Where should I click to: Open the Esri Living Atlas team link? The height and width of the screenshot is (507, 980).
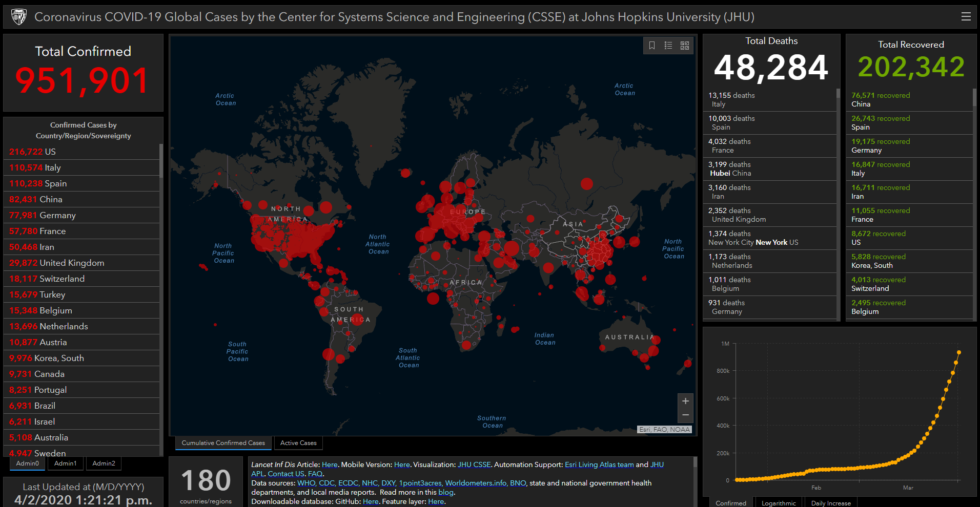coord(599,464)
